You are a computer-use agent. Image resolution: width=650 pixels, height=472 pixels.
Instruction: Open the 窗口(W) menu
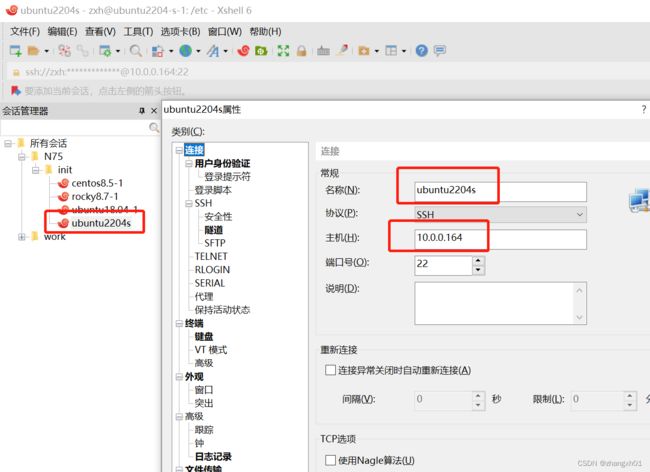(225, 31)
